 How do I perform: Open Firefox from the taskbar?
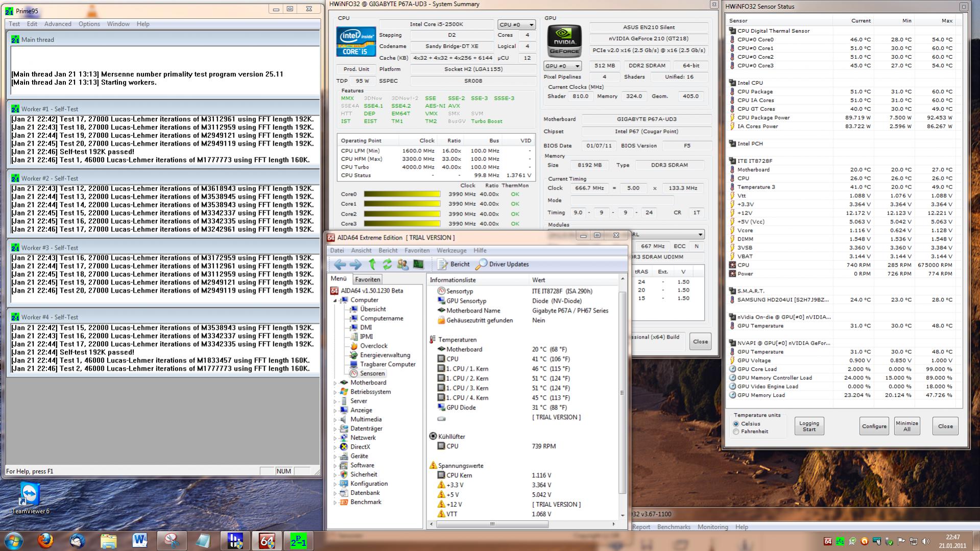pyautogui.click(x=45, y=541)
